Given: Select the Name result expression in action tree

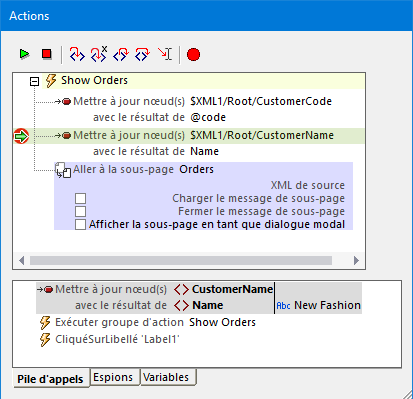Looking at the screenshot, I should (204, 151).
